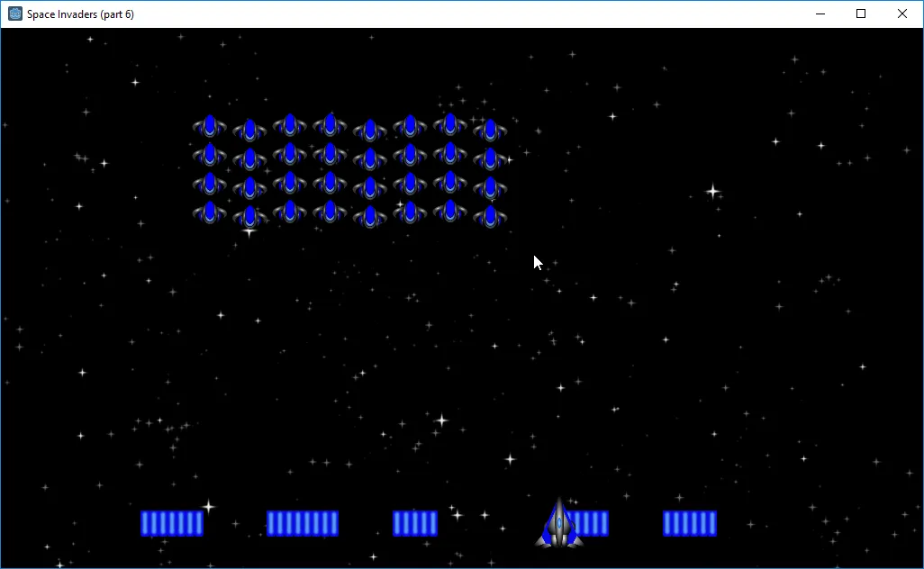Click the middle blue shield barrier
Screen dimensions: 924x569
pyautogui.click(x=415, y=523)
